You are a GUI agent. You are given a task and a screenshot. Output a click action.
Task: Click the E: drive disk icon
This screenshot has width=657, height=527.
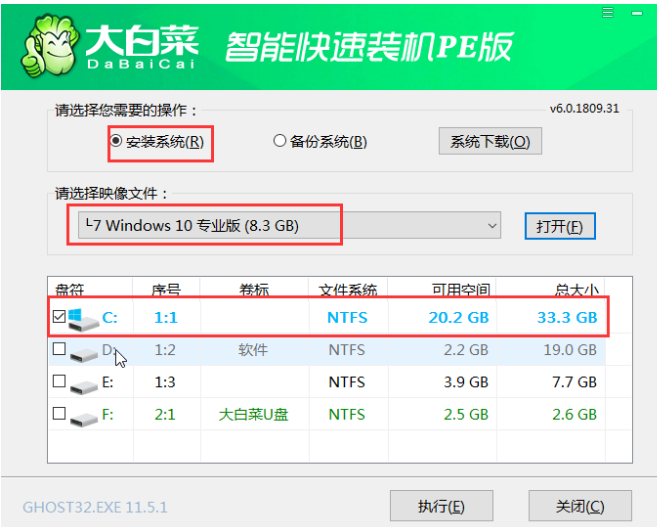(84, 386)
